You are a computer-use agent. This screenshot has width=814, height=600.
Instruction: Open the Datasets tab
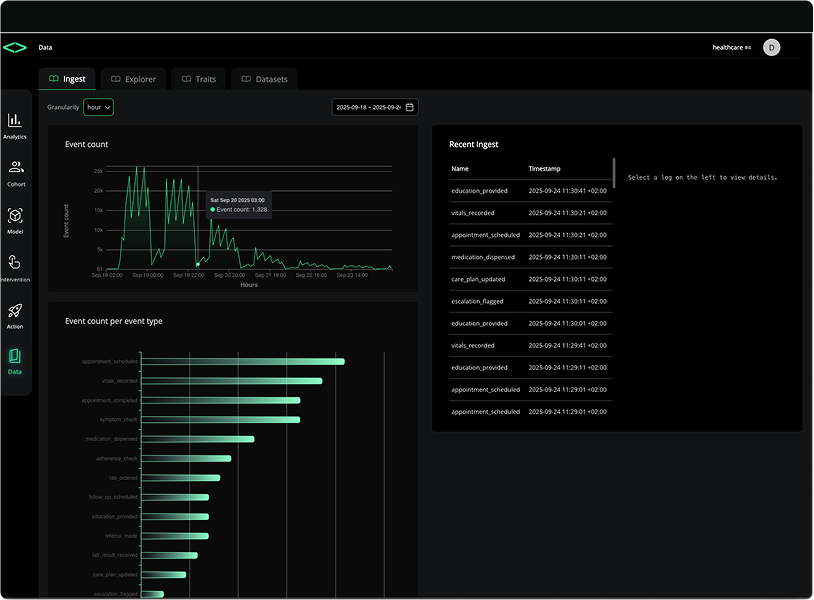point(265,79)
